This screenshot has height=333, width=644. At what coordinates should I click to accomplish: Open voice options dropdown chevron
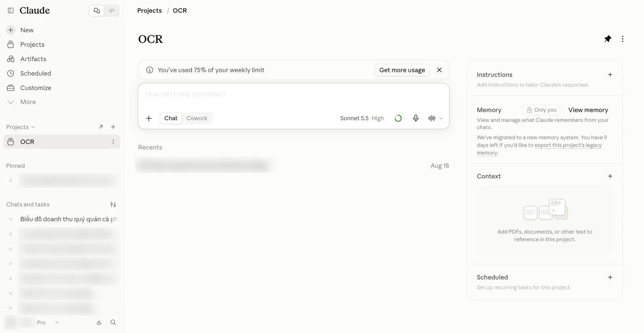pos(441,119)
